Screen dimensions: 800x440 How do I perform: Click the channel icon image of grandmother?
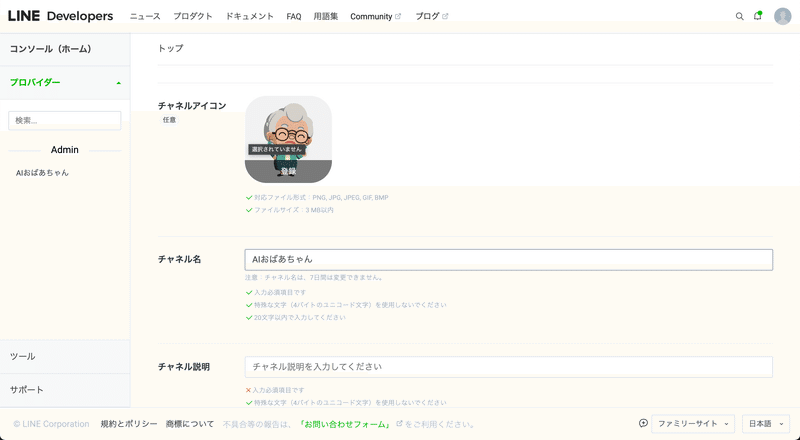click(288, 139)
